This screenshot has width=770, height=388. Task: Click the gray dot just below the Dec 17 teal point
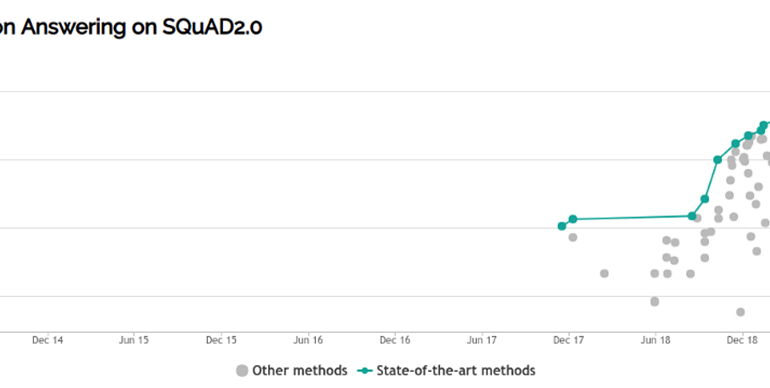pyautogui.click(x=573, y=237)
